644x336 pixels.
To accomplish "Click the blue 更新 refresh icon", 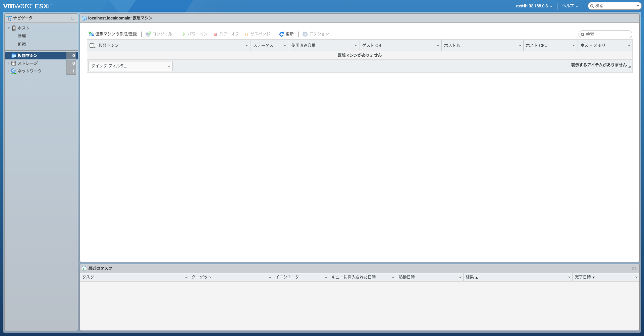I will pos(282,34).
